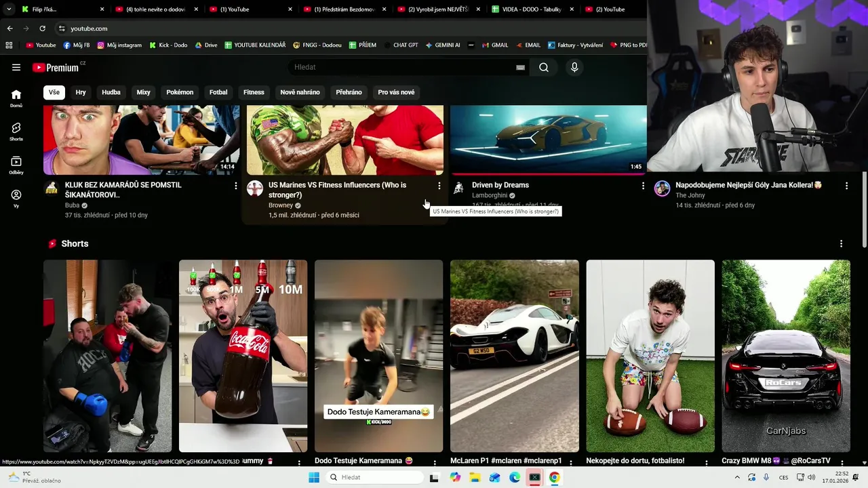Reload the current page
Viewport: 868px width, 488px height.
(42, 28)
